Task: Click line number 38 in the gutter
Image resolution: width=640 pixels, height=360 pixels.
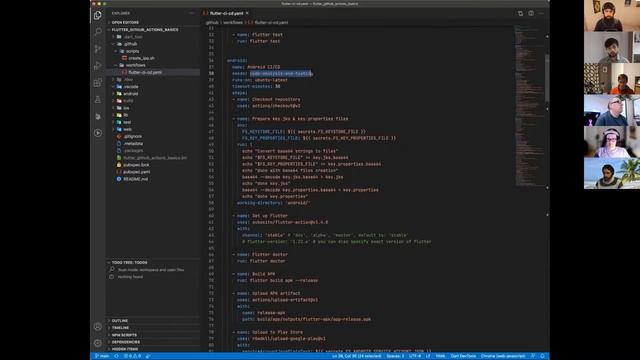Action: click(211, 73)
